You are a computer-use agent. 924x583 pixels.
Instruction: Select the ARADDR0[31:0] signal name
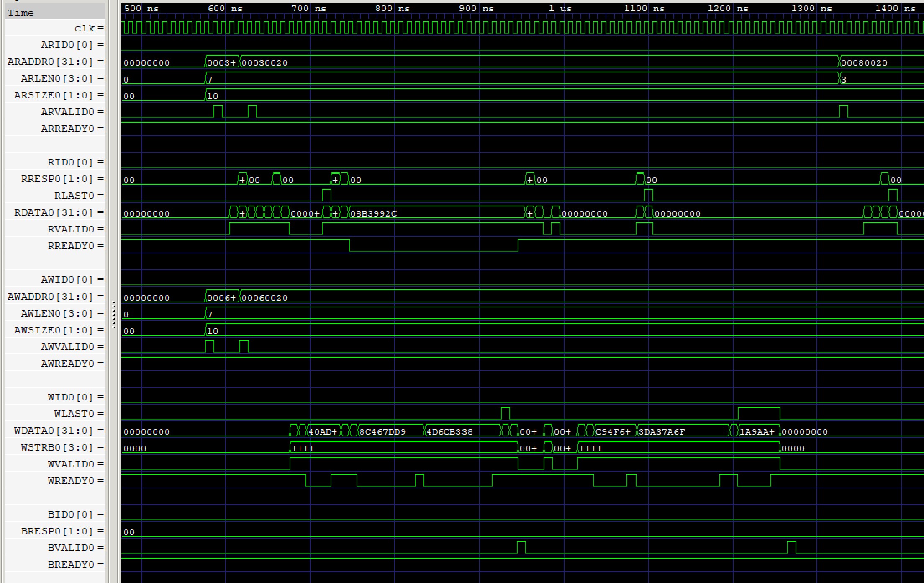click(x=50, y=62)
